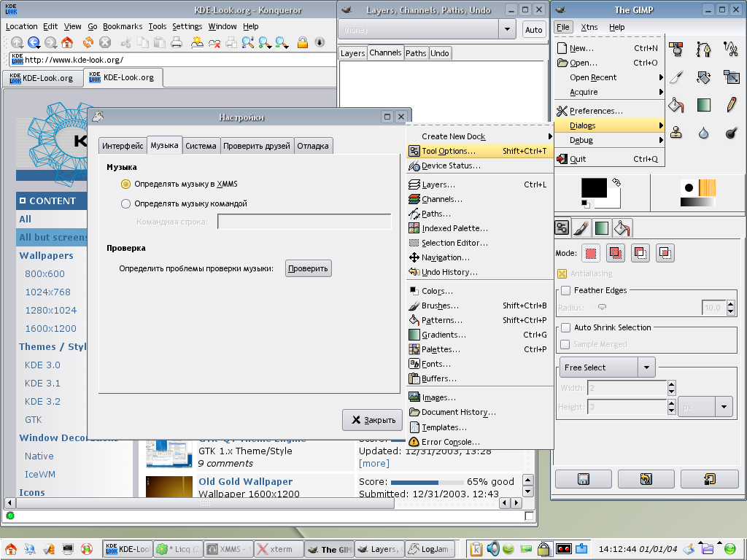Click Konqueror's Zoom in magnifier icon
The width and height of the screenshot is (747, 560).
264,42
